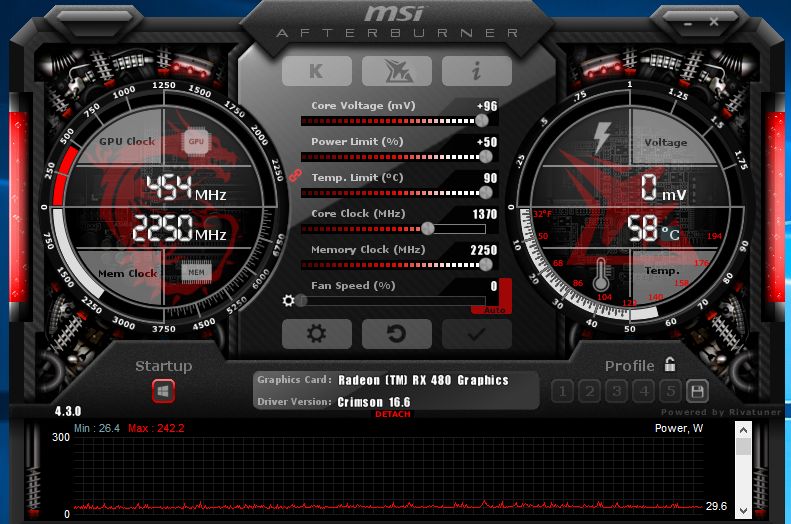Click the 0 mV voltage readout

(663, 187)
